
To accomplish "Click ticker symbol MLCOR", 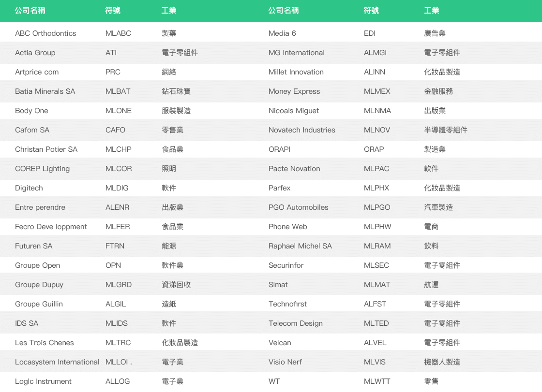I will [x=119, y=169].
